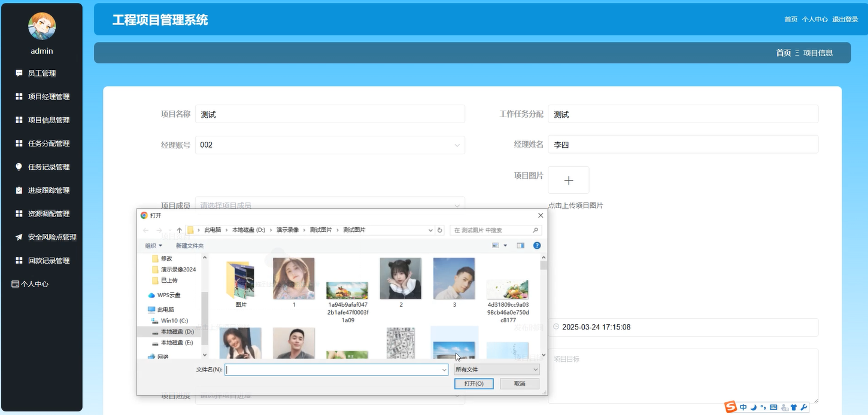The width and height of the screenshot is (868, 415).
Task: Open dialog help via the question mark icon
Action: (536, 245)
